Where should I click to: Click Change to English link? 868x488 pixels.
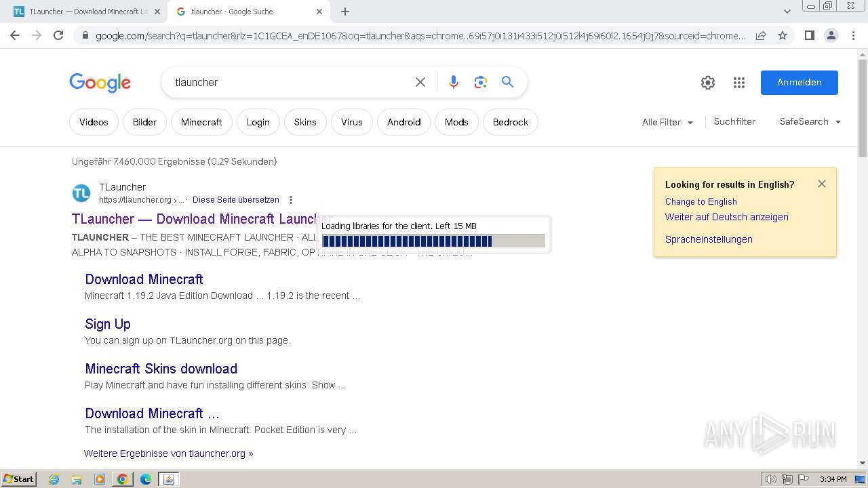pos(701,201)
